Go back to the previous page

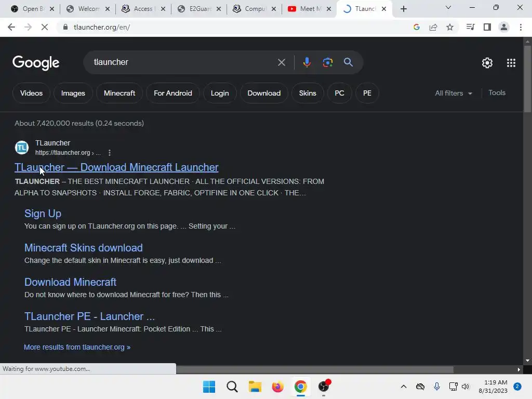(11, 27)
